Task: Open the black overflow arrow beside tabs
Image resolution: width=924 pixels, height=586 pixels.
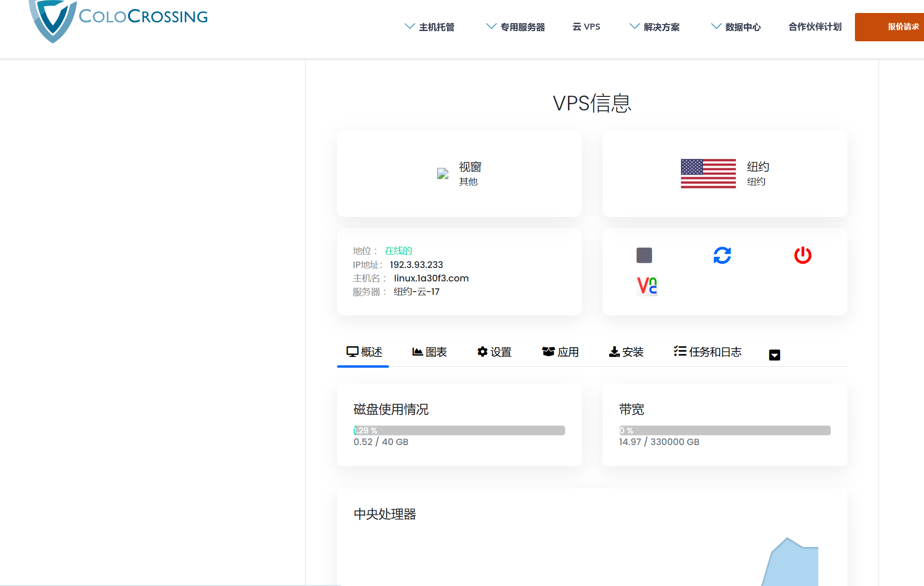Action: 774,355
